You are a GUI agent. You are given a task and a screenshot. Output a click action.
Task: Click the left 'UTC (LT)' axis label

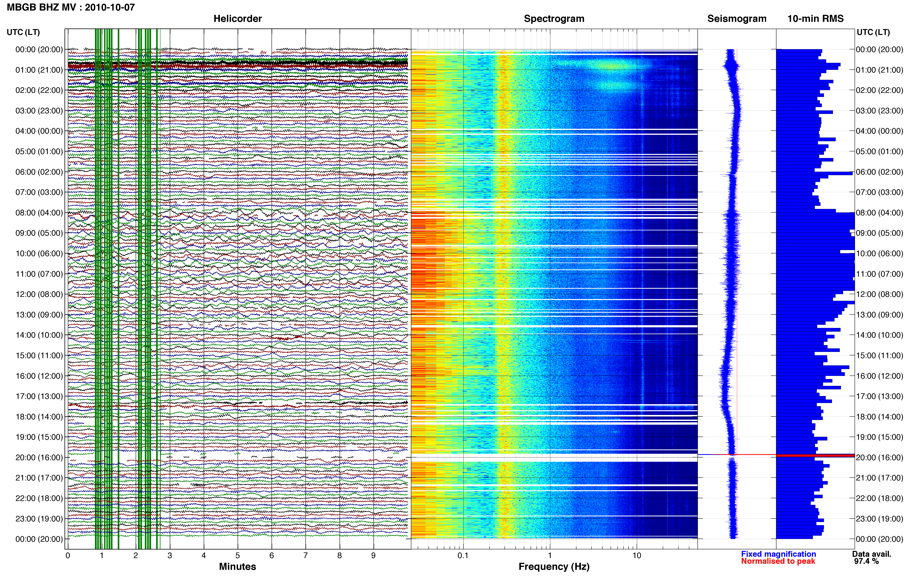(23, 32)
